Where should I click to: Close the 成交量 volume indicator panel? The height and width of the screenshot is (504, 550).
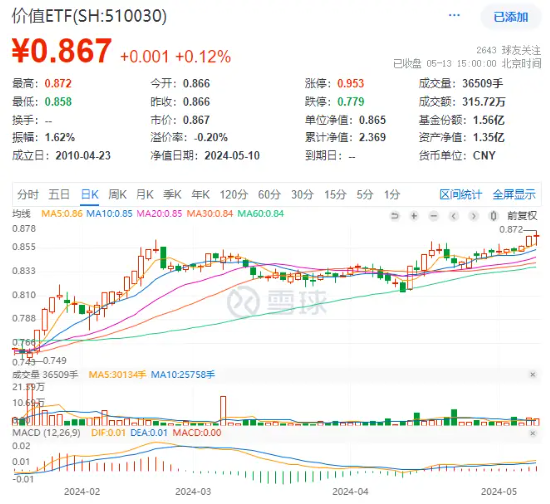[x=533, y=375]
